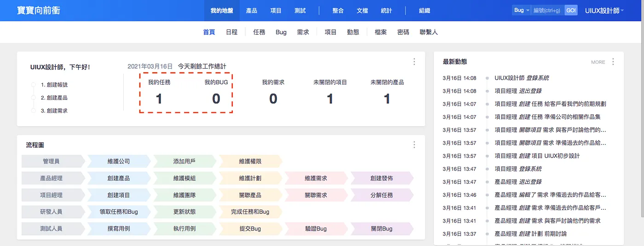Open the 文檔 main menu
Image resolution: width=644 pixels, height=246 pixels.
362,11
